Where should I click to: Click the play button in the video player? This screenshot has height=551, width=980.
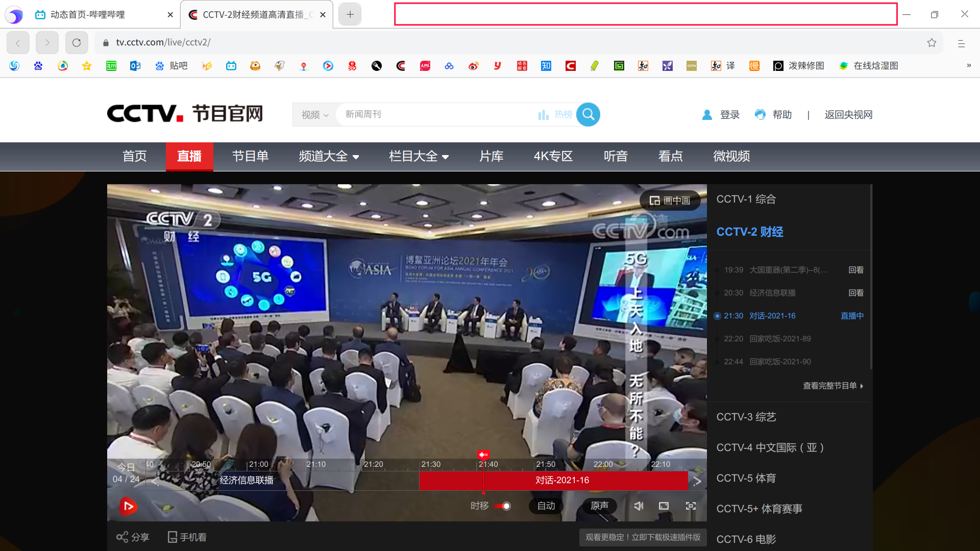pyautogui.click(x=128, y=506)
